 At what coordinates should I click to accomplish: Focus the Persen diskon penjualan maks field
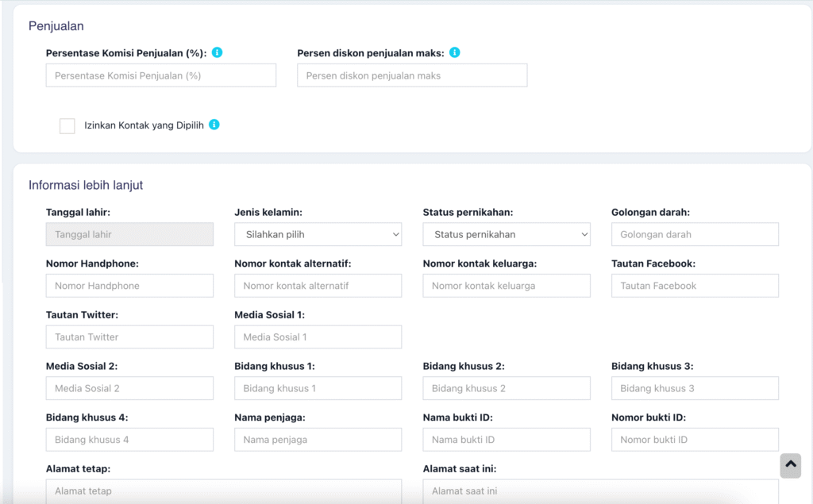point(412,75)
